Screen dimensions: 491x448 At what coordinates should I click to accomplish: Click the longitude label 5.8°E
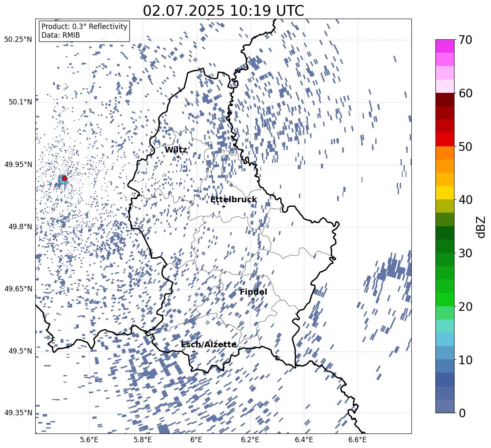[143, 440]
